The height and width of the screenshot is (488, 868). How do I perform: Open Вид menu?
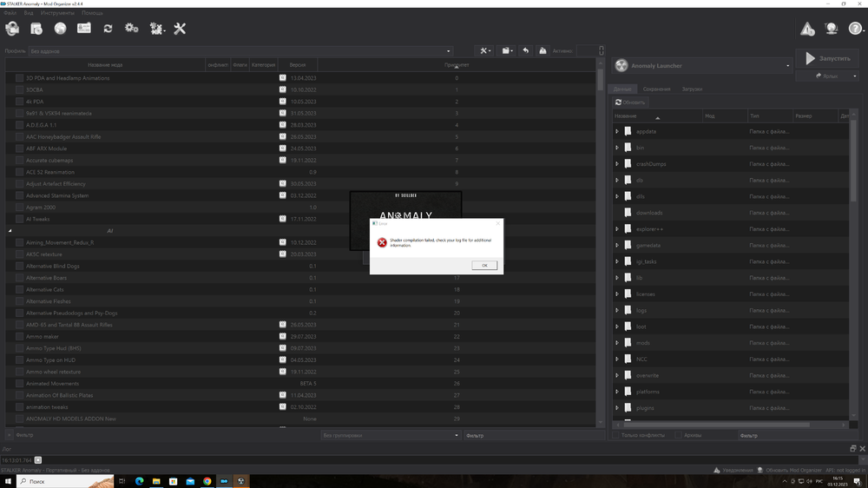[x=29, y=13]
